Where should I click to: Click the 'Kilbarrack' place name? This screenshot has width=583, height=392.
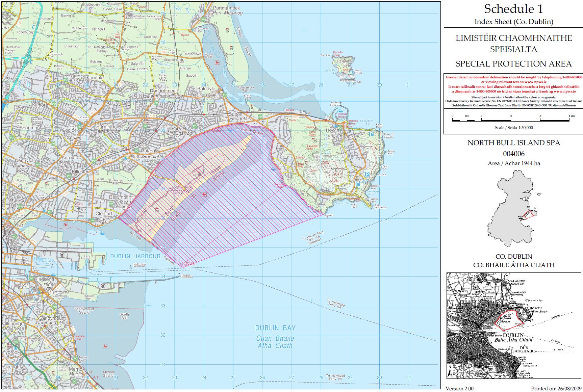click(x=176, y=129)
